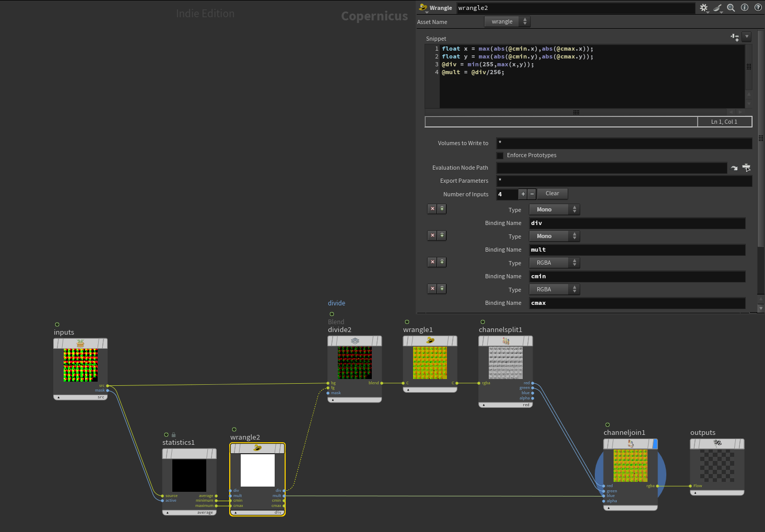765x532 pixels.
Task: Toggle the green badge ring above wrangle1
Action: (x=407, y=322)
